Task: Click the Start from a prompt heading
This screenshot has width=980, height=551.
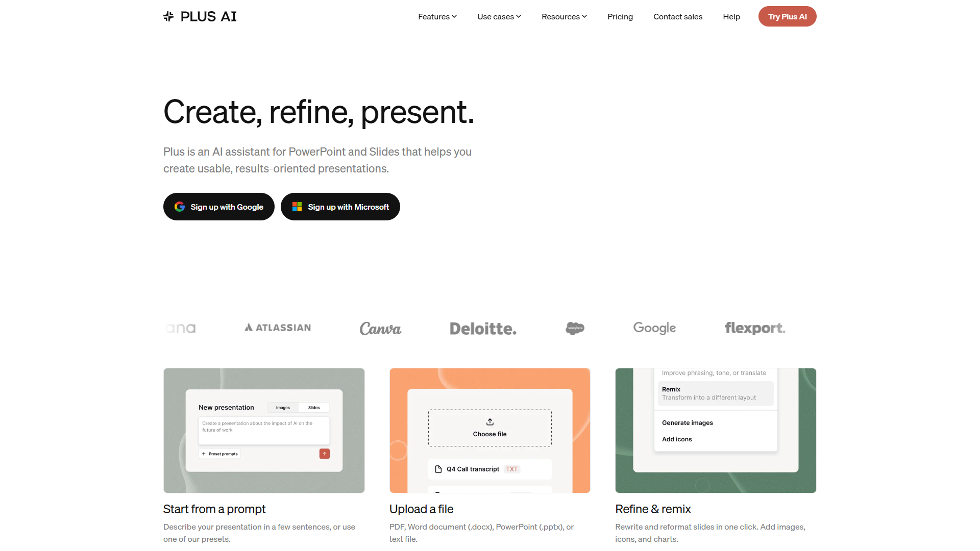Action: (214, 509)
